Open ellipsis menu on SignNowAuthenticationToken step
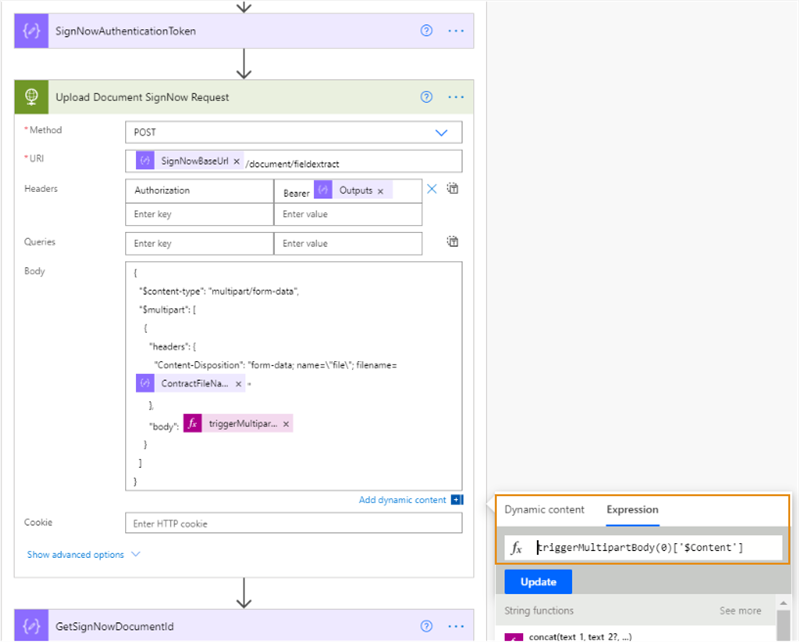Image resolution: width=799 pixels, height=642 pixels. pos(457,31)
